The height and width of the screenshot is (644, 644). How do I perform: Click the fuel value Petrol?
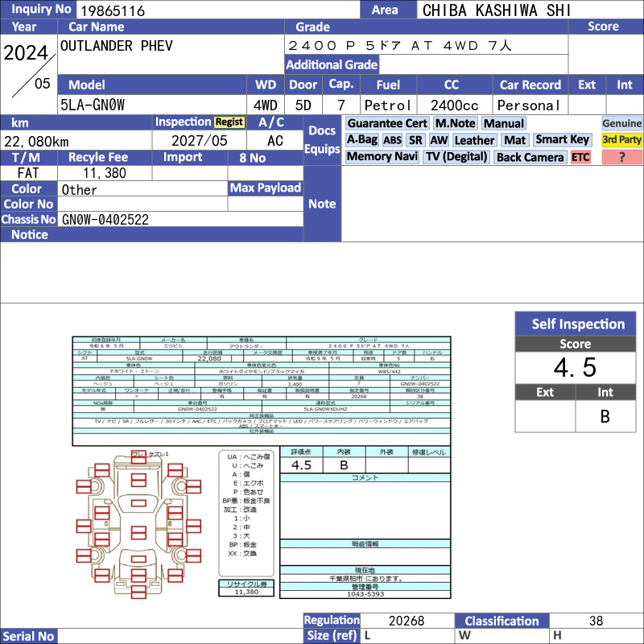coord(388,105)
